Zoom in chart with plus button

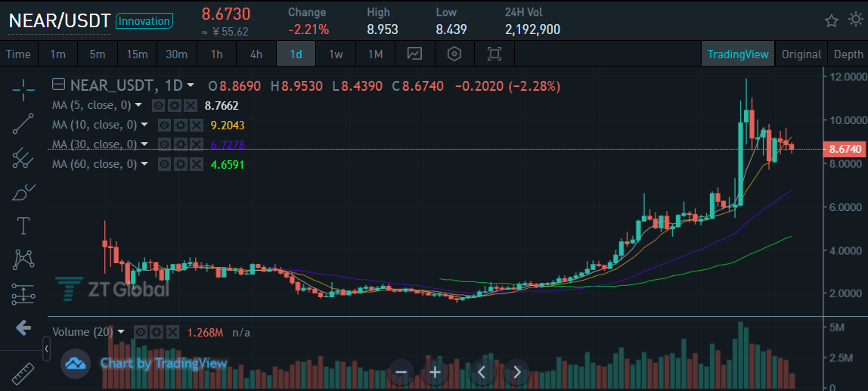(x=436, y=372)
